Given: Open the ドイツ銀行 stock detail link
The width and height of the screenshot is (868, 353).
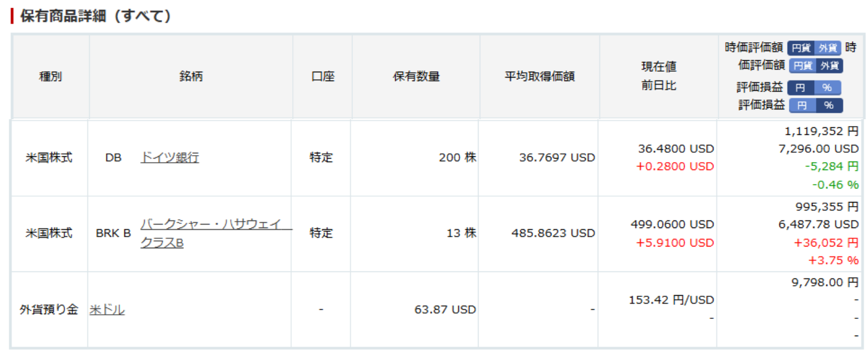Looking at the screenshot, I should coord(170,157).
